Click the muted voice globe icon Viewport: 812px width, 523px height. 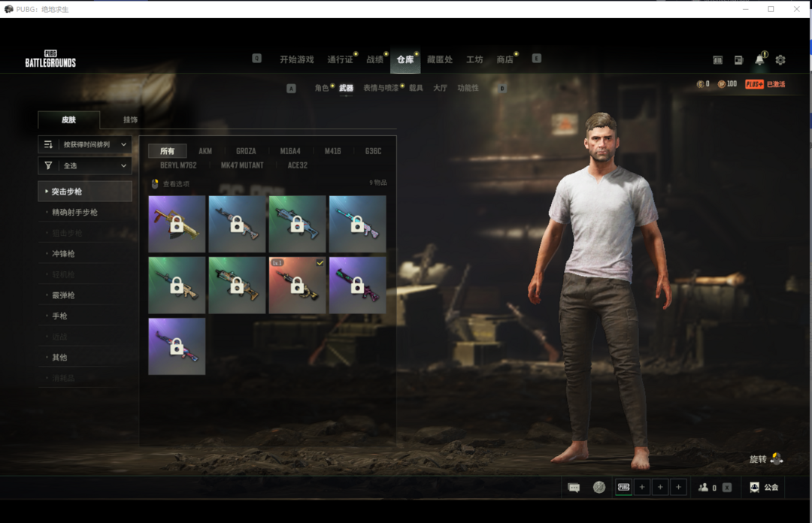tap(598, 488)
